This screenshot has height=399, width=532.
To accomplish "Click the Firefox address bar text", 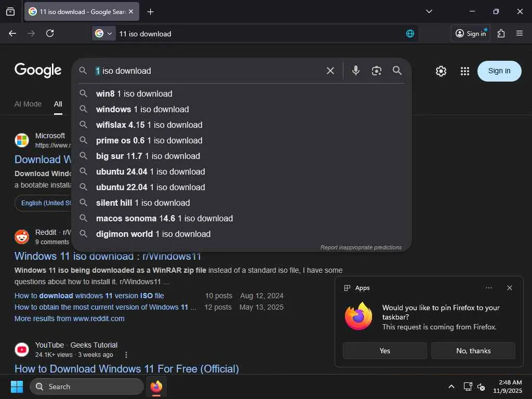I will (x=145, y=34).
